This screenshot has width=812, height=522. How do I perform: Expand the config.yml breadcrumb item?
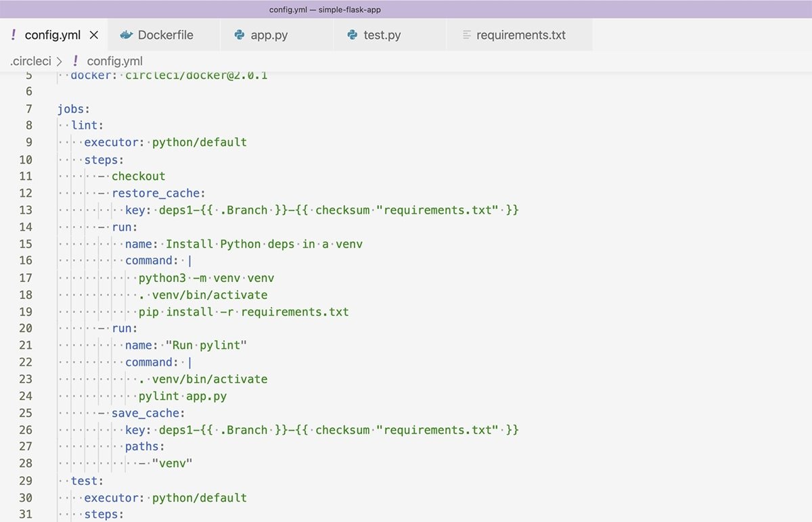[x=114, y=61]
